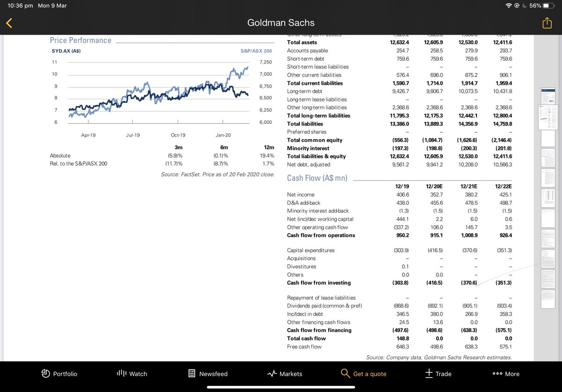The image size is (562, 392).
Task: Tap Dividends paid (common & pref) label
Action: coord(324,306)
